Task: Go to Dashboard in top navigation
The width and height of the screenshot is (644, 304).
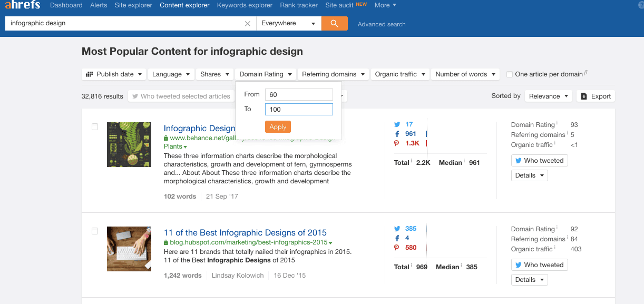Action: click(x=66, y=5)
